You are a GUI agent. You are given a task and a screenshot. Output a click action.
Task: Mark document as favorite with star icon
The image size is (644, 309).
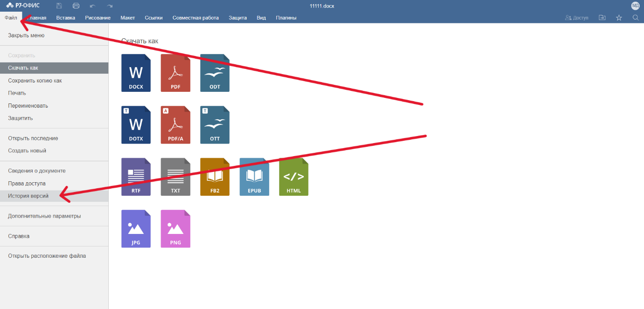point(619,18)
